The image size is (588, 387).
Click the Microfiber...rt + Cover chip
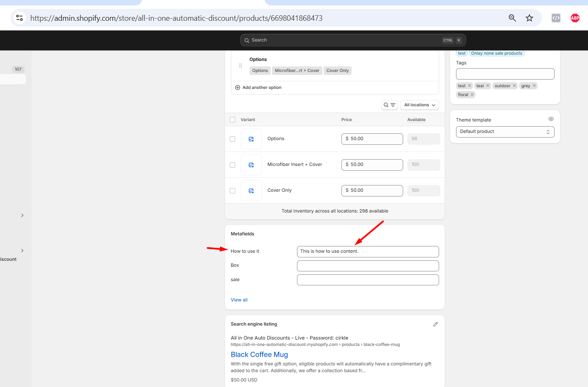(x=297, y=71)
